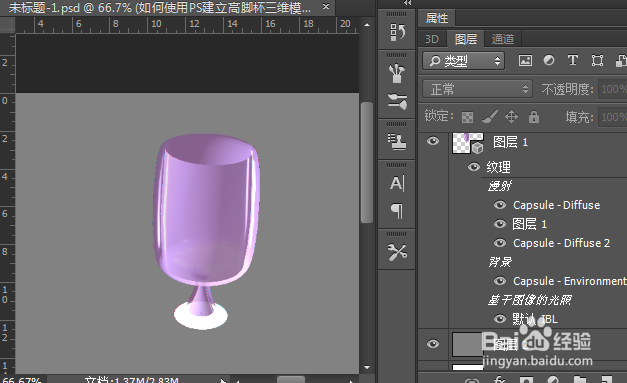Open the History panel icon
The height and width of the screenshot is (383, 627).
[397, 32]
